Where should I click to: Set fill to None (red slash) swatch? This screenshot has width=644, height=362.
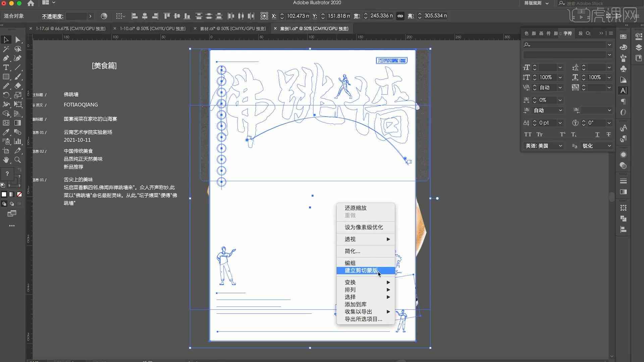tap(19, 194)
